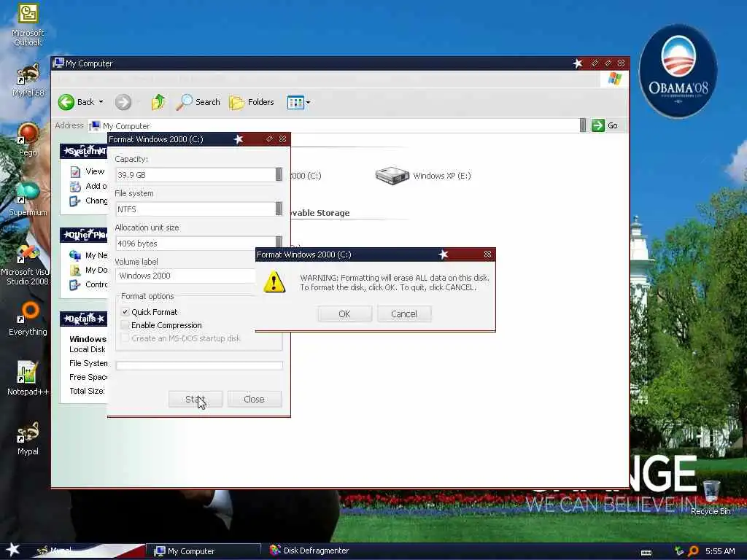This screenshot has width=747, height=560.
Task: Click the 5:55 AM taskbar clock
Action: 720,551
